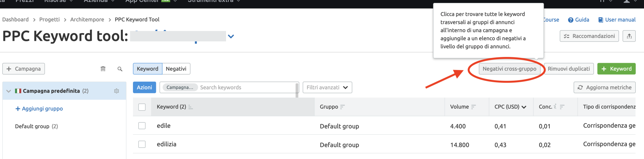Screen dimensions: 644x159
Task: Click the export upload icon button
Action: [629, 36]
